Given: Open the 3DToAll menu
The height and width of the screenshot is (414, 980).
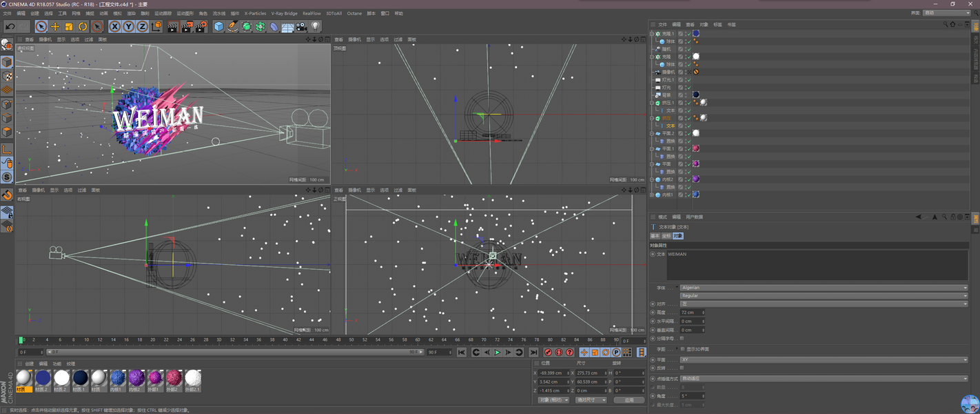Looking at the screenshot, I should point(334,13).
